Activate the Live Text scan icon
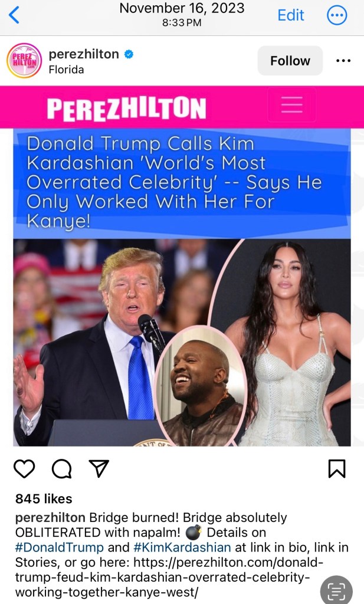Image resolution: width=364 pixels, height=604 pixels. (x=336, y=590)
